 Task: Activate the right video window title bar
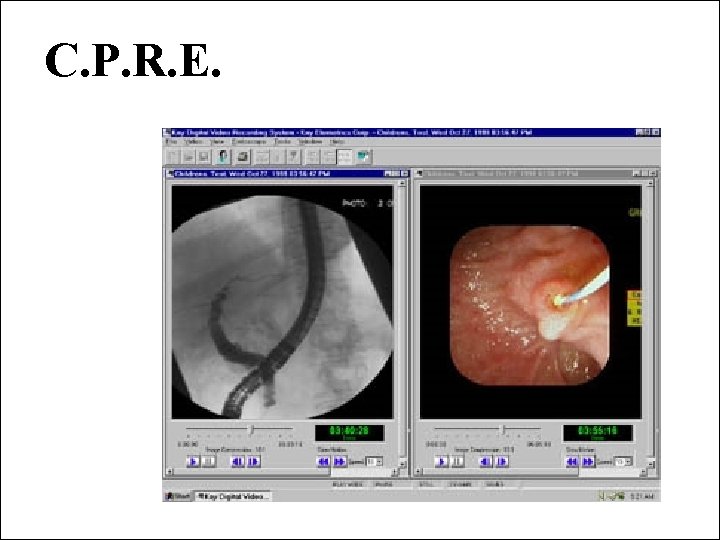(536, 174)
